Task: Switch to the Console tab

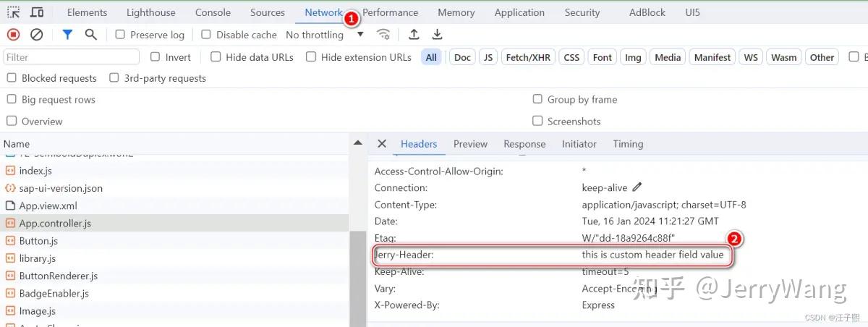Action: 213,12
